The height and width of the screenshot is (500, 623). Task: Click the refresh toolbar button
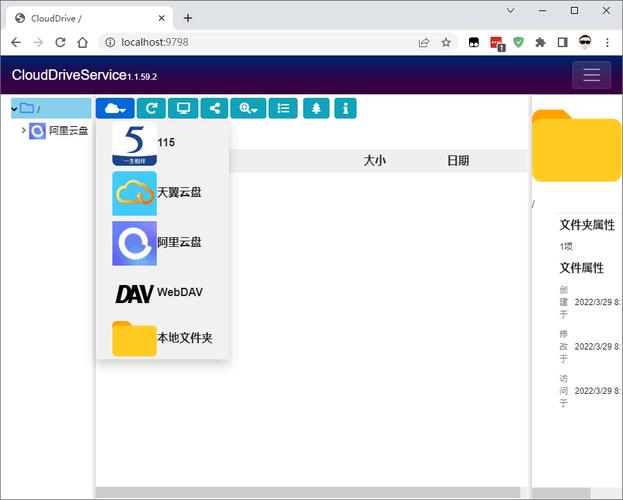point(151,108)
